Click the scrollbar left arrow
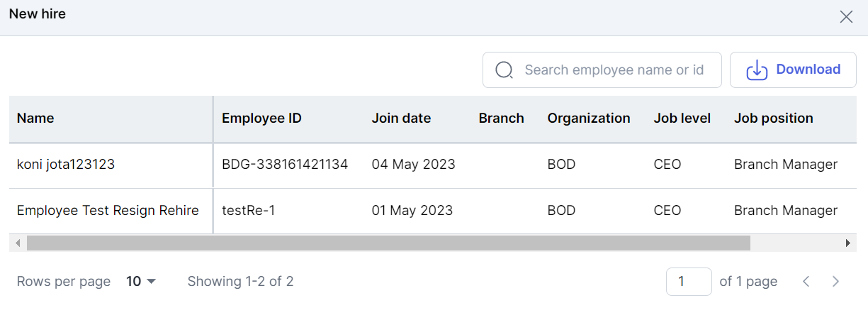The image size is (868, 320). tap(18, 243)
